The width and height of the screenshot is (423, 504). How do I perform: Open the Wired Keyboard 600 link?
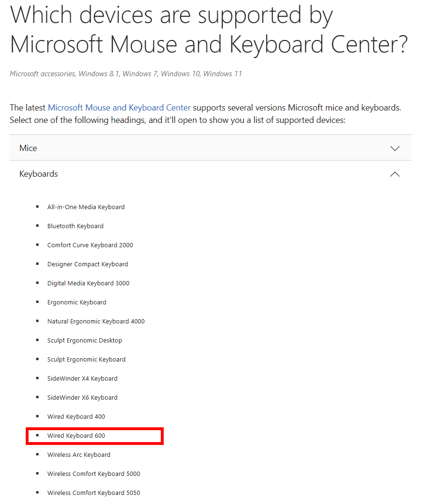[x=76, y=435]
